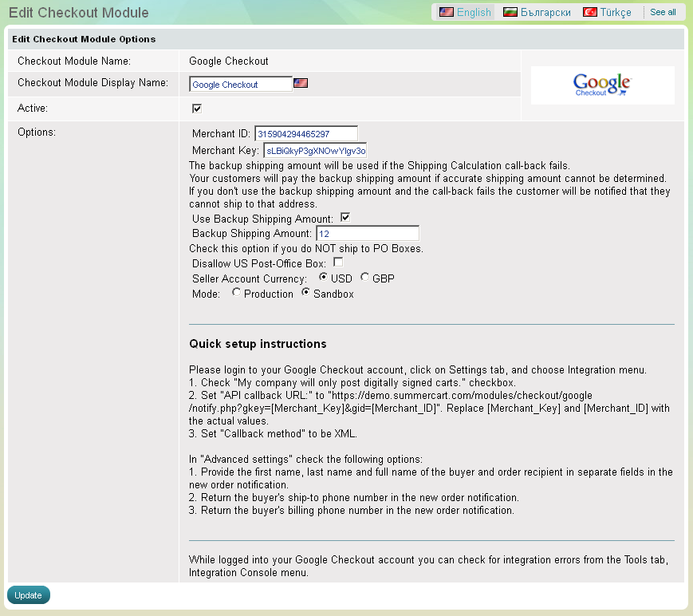The height and width of the screenshot is (616, 693).
Task: Switch language to Български
Action: coord(545,12)
